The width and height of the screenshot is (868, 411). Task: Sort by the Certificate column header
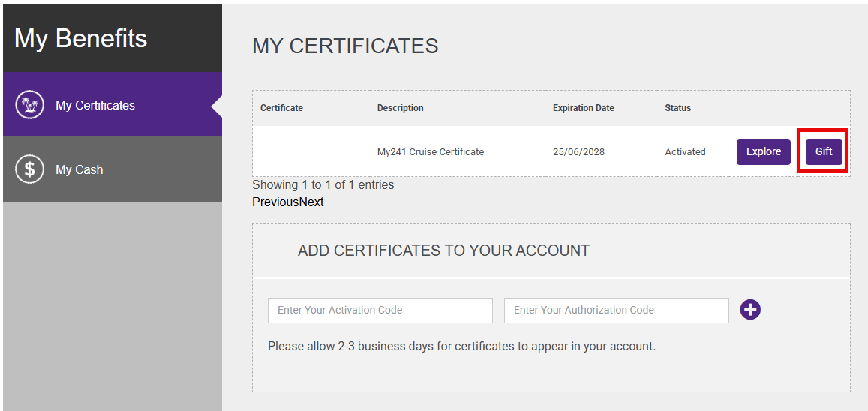coord(281,108)
